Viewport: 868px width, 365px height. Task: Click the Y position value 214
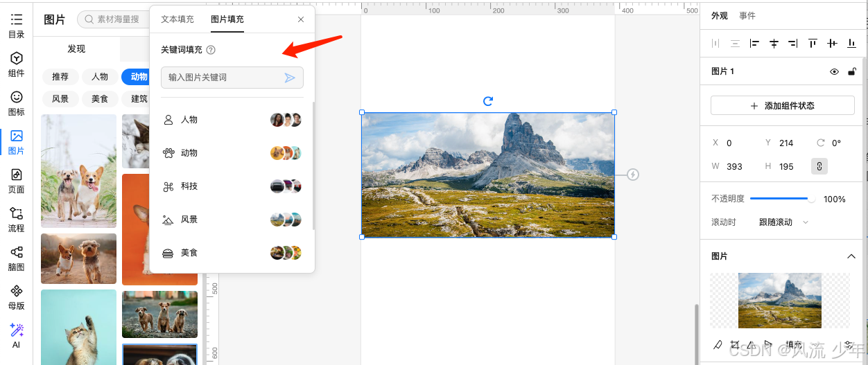click(x=786, y=143)
